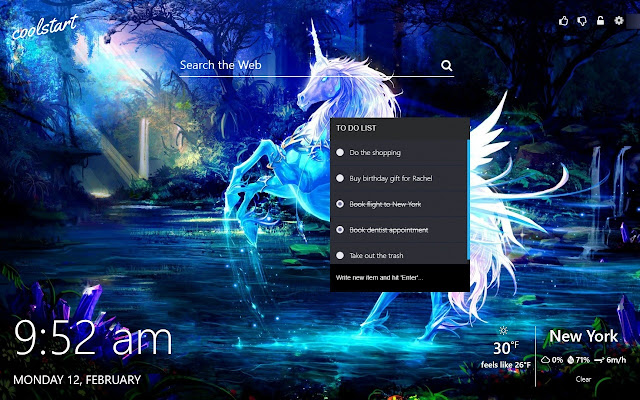Click the coolstart logo
640x400 pixels.
[44, 27]
